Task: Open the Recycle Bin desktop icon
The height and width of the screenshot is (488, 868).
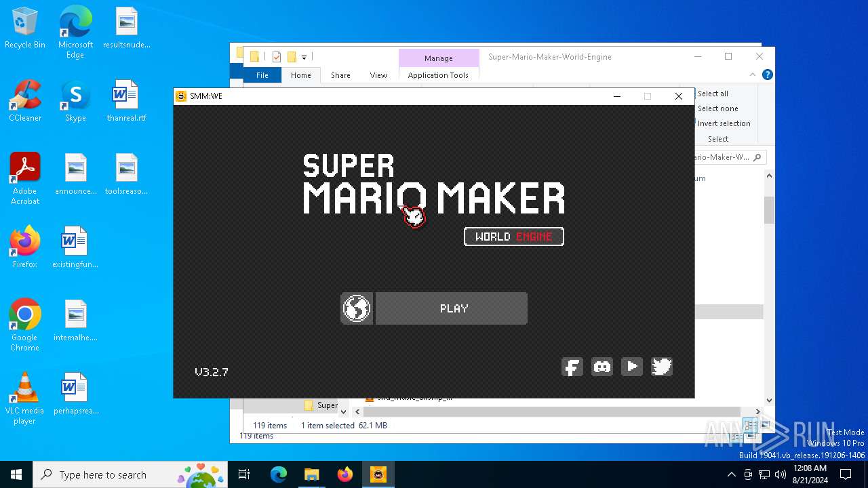Action: [x=25, y=28]
